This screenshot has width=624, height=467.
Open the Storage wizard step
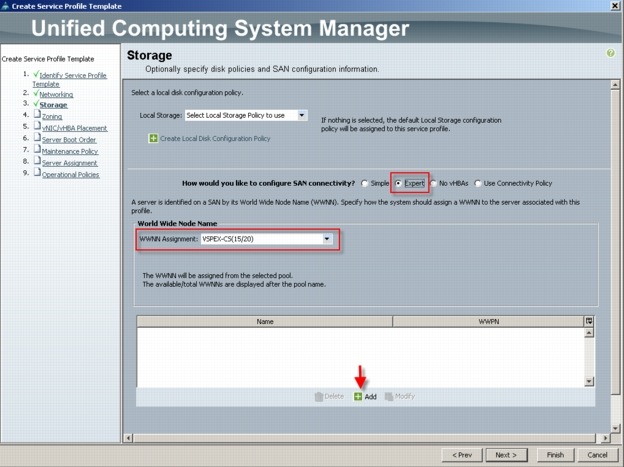pyautogui.click(x=53, y=105)
